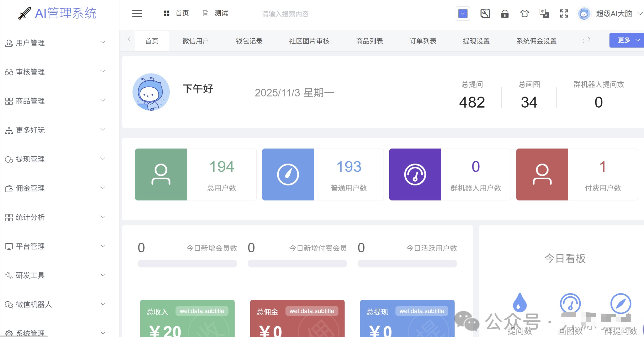Open the 钱包记录 tab
644x337 pixels.
click(x=249, y=41)
